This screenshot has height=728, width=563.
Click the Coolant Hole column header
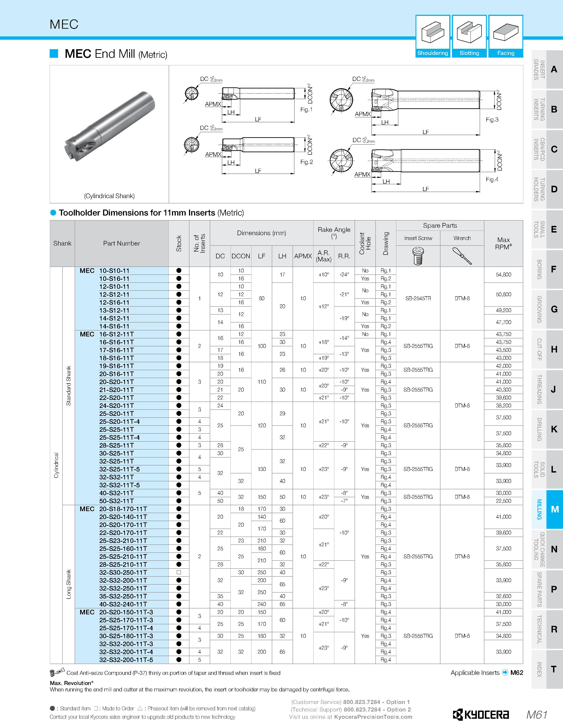pyautogui.click(x=365, y=243)
